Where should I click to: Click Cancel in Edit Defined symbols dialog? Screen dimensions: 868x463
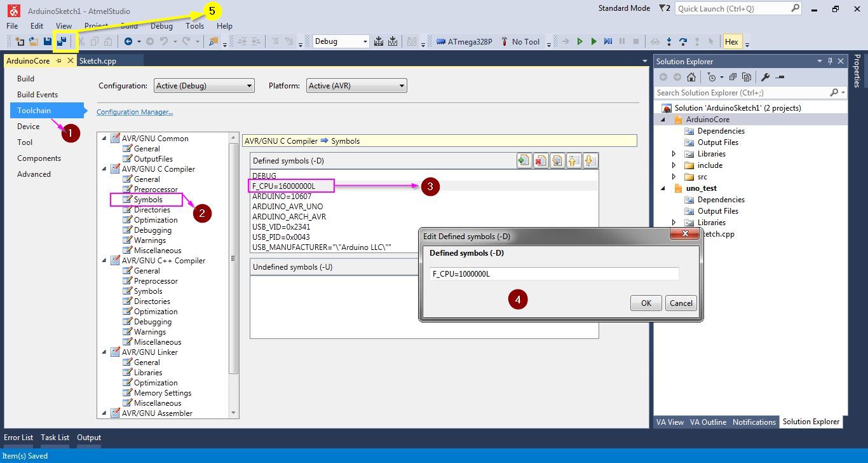pos(681,303)
